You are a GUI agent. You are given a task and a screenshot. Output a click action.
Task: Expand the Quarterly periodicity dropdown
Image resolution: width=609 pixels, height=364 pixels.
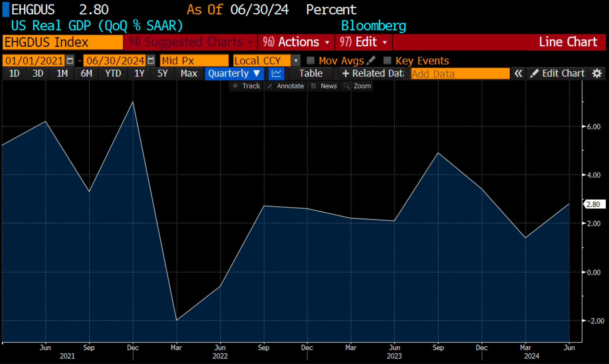[234, 73]
